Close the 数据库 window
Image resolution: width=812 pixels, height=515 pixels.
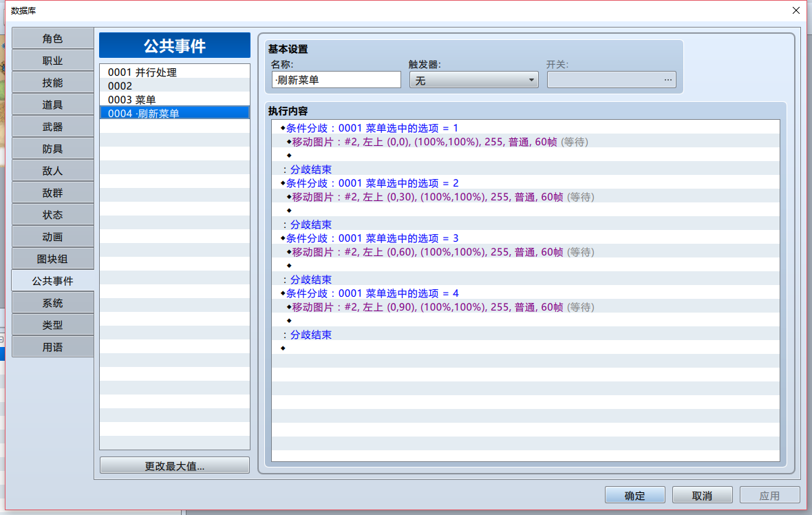click(796, 10)
